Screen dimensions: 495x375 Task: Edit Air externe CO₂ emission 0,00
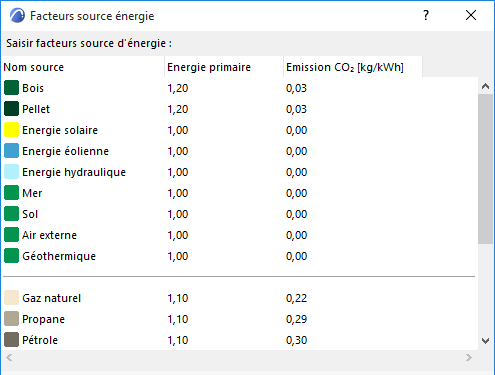(296, 235)
